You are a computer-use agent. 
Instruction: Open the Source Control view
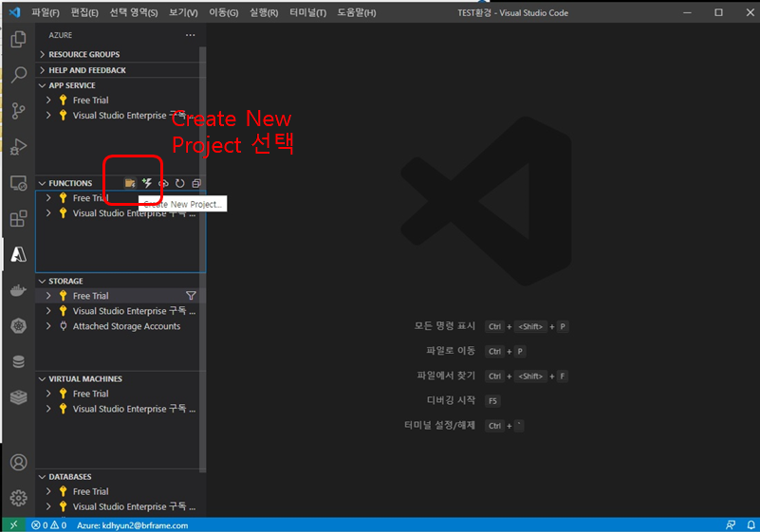coord(18,111)
